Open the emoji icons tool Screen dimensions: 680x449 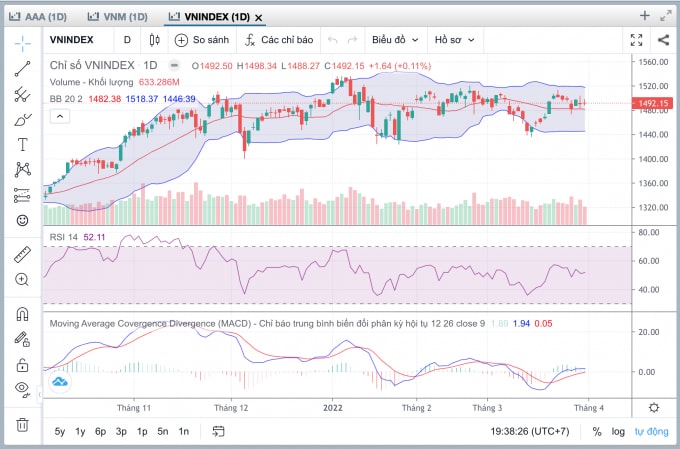pos(22,220)
